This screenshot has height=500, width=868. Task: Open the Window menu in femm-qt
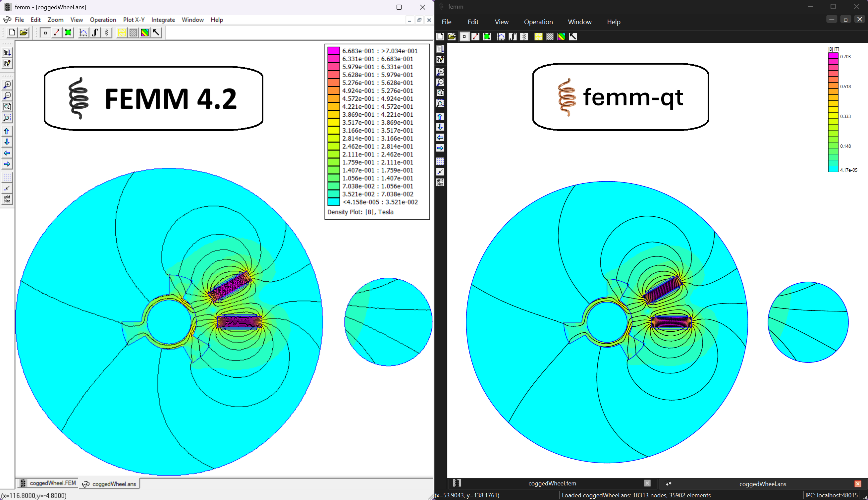(x=579, y=22)
